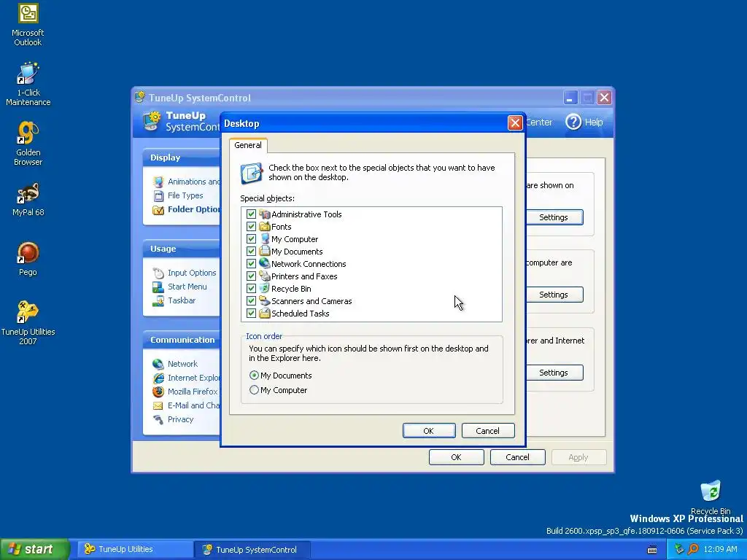The width and height of the screenshot is (747, 560).
Task: Open File Types in Display section
Action: (185, 195)
